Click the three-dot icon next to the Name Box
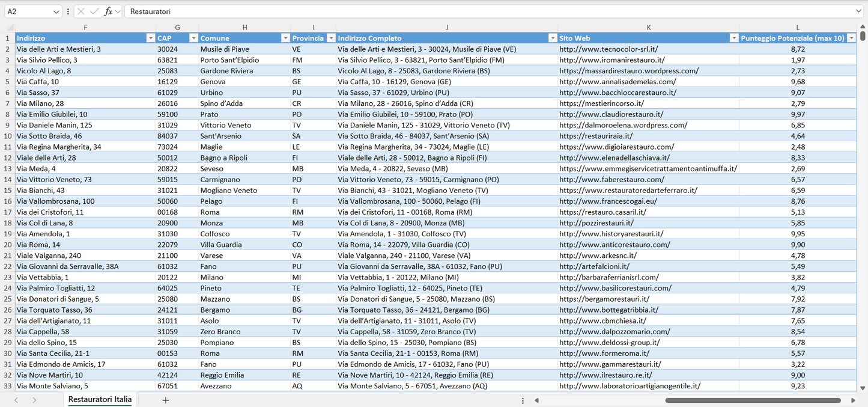This screenshot has height=407, width=868. click(68, 11)
